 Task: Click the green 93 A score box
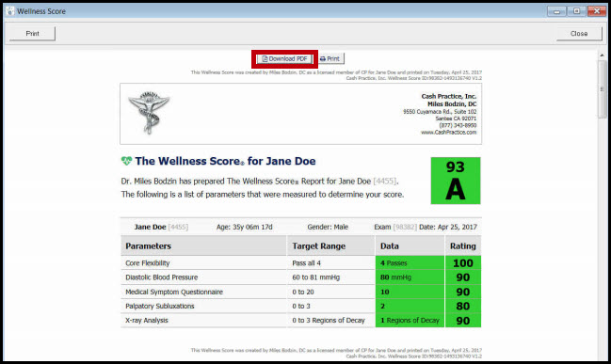[456, 181]
